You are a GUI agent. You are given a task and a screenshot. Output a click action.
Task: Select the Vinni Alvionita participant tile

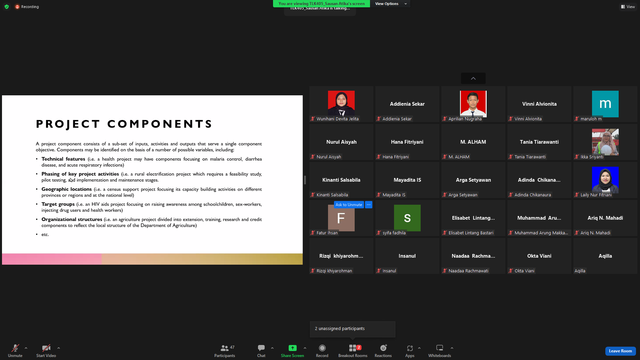coord(539,104)
